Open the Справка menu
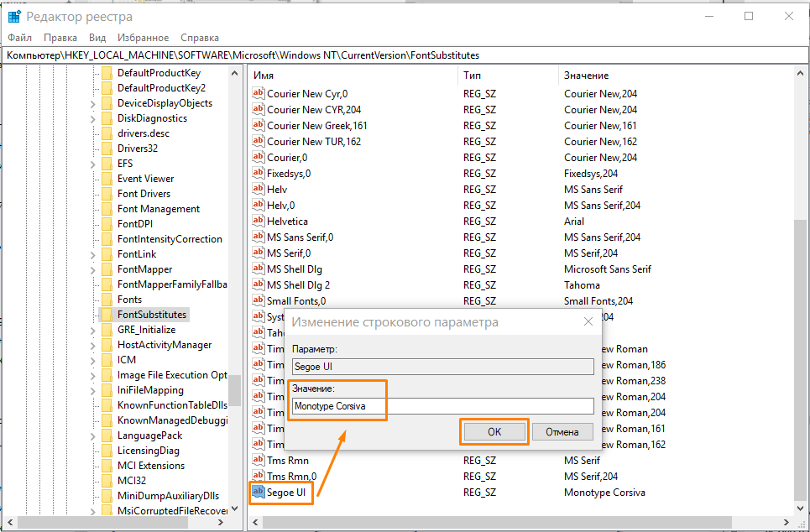810x532 pixels. pos(200,38)
